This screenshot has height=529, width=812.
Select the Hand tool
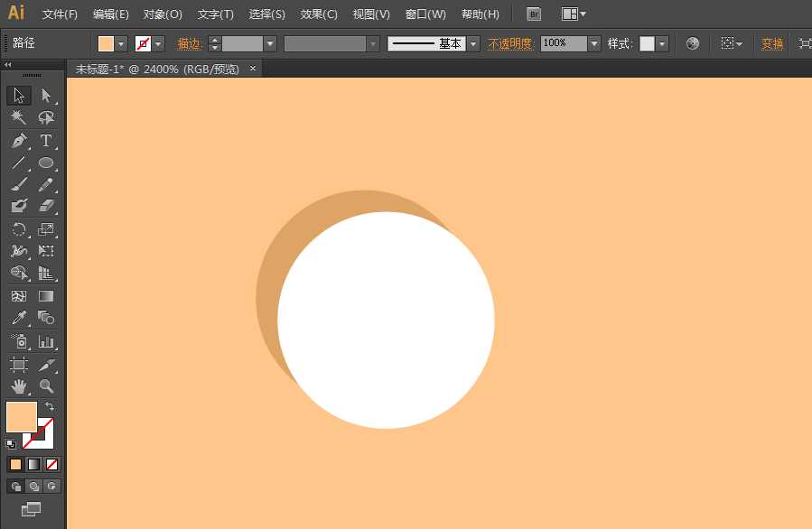(18, 386)
